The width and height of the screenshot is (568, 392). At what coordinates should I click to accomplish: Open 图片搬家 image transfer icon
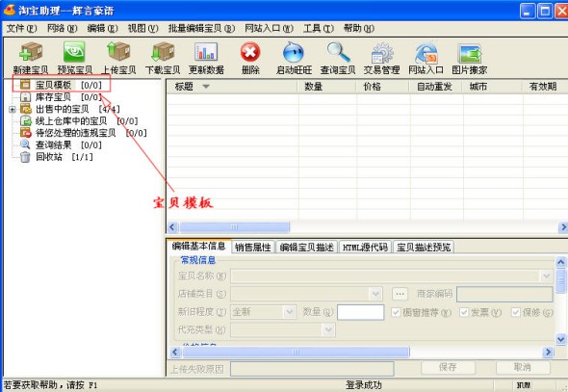pyautogui.click(x=470, y=53)
